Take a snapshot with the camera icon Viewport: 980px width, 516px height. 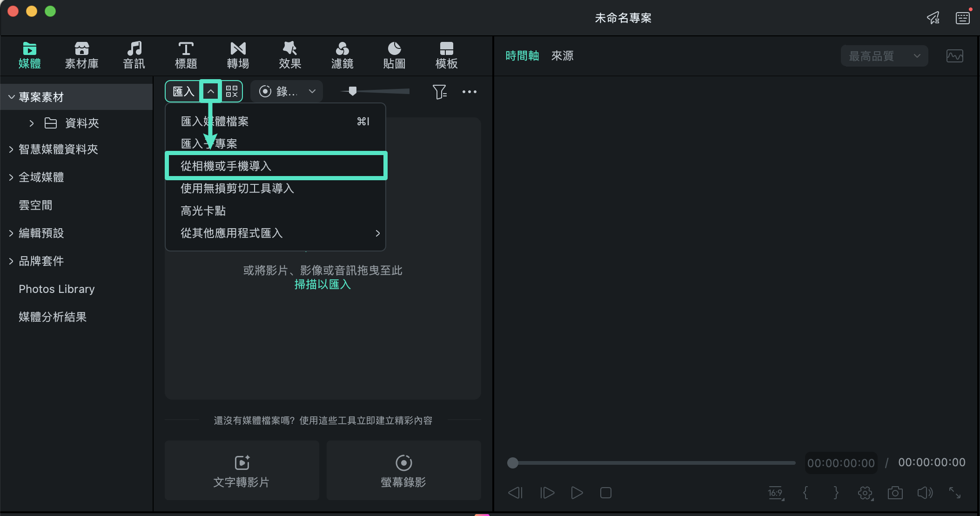click(x=895, y=493)
